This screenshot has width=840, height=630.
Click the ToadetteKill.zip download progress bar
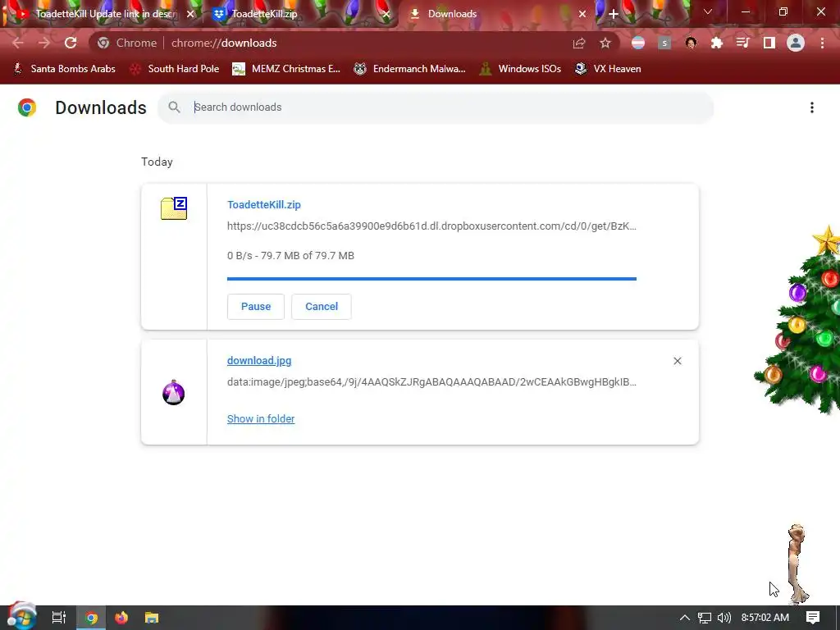(431, 279)
